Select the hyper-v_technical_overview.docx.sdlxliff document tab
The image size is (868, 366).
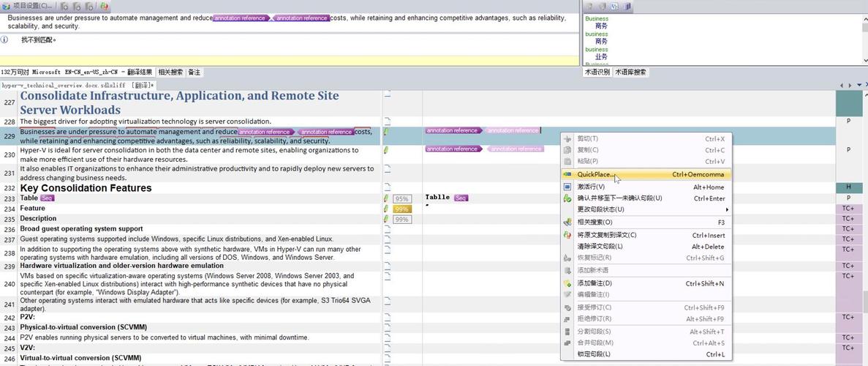78,86
